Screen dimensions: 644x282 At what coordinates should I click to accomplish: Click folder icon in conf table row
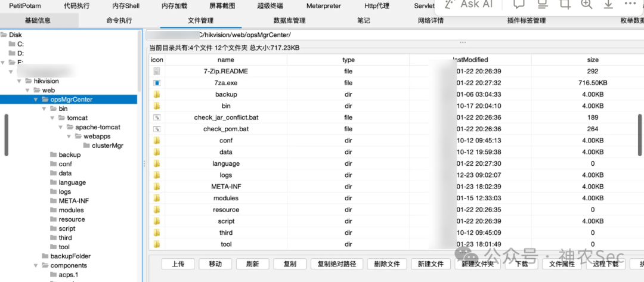click(156, 140)
